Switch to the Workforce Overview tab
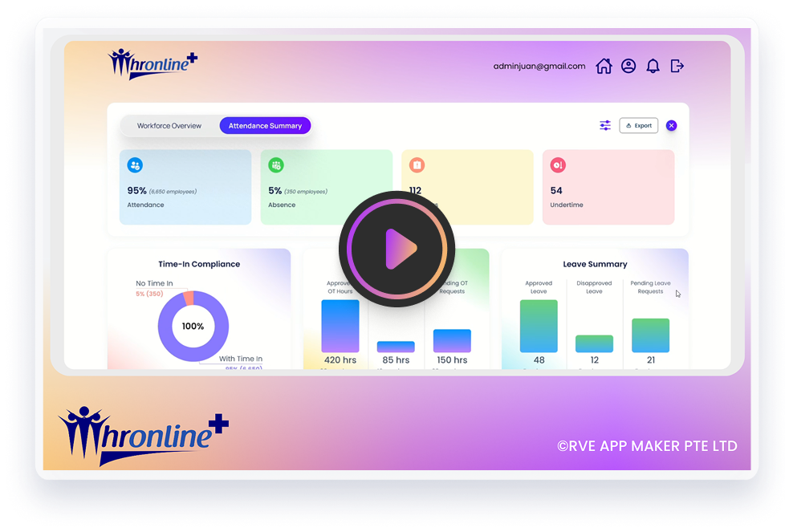Viewport: 785px width, 532px height. coord(169,125)
